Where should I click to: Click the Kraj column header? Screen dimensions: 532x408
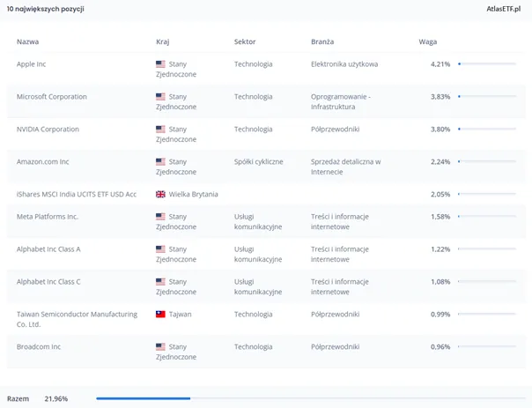(x=163, y=41)
